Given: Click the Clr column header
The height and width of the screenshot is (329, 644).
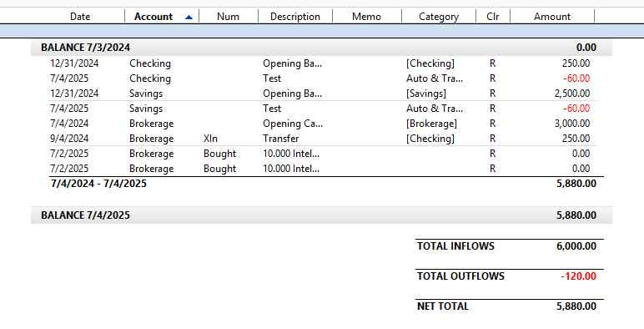Looking at the screenshot, I should [493, 17].
